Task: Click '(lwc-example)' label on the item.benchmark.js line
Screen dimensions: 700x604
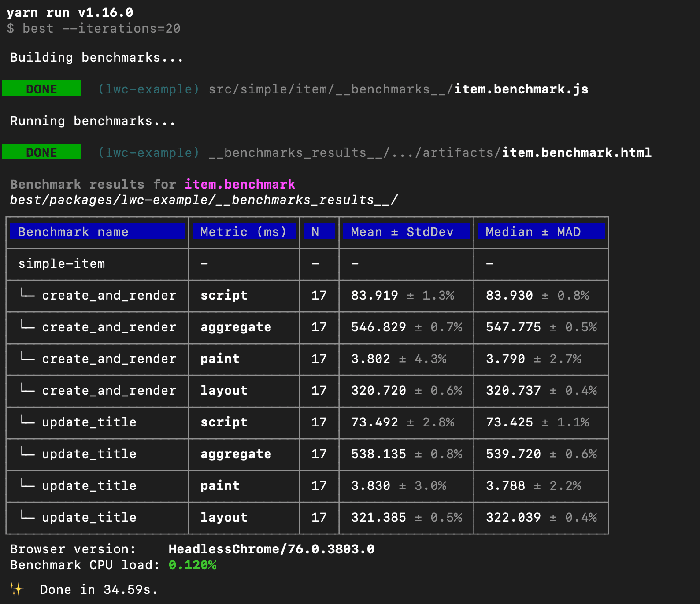Action: click(148, 89)
